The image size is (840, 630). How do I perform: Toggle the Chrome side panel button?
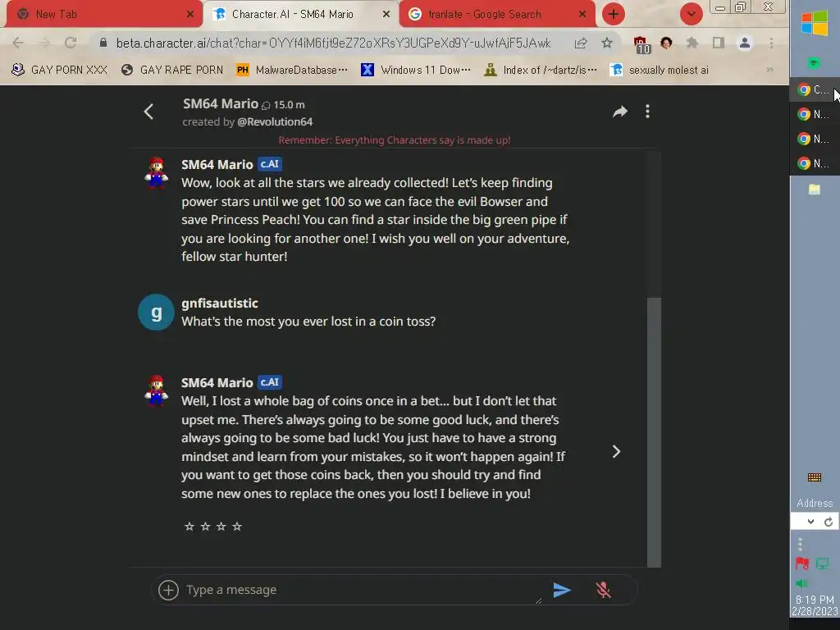click(719, 43)
